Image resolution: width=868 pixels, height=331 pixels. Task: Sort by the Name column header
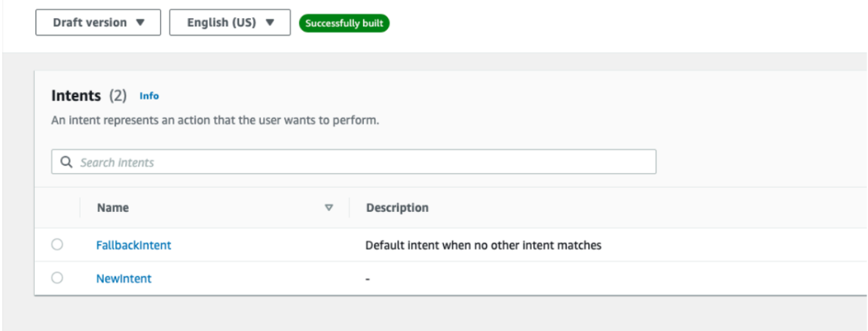pos(113,207)
